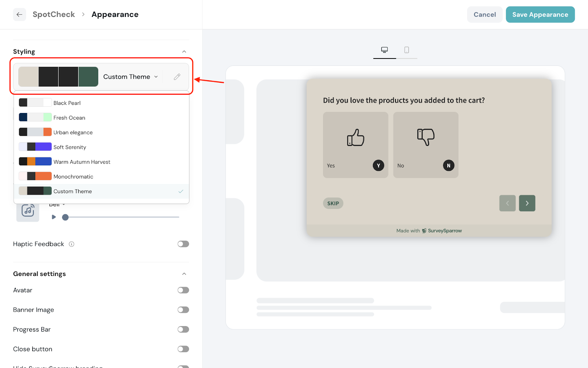
Task: Play the notification sound preview
Action: coord(54,217)
